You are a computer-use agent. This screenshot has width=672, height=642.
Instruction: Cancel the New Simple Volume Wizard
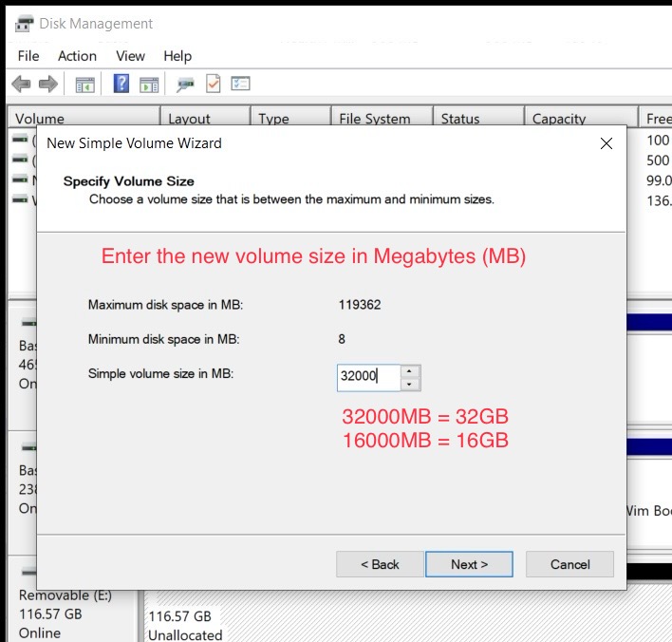[x=569, y=564]
